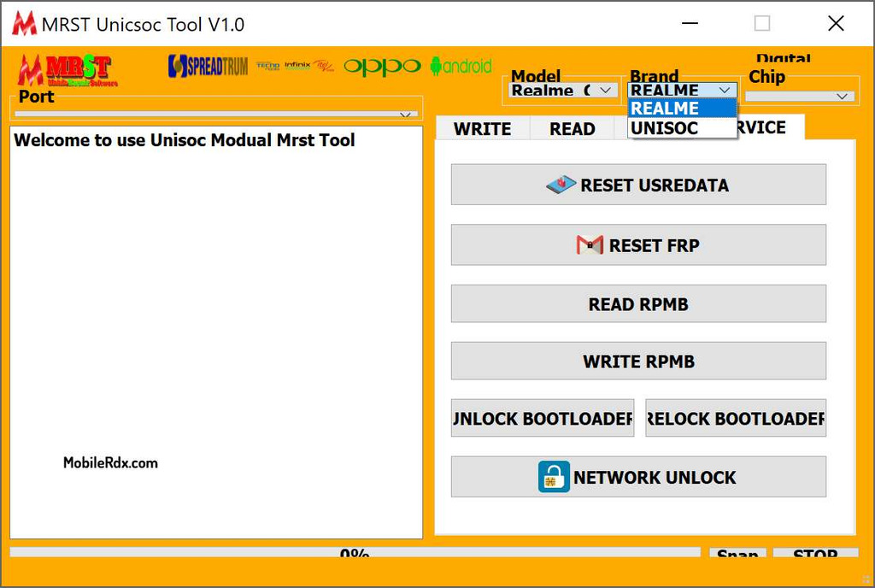The image size is (875, 588).
Task: Close the MRST Unicsoc Tool window
Action: 836,23
